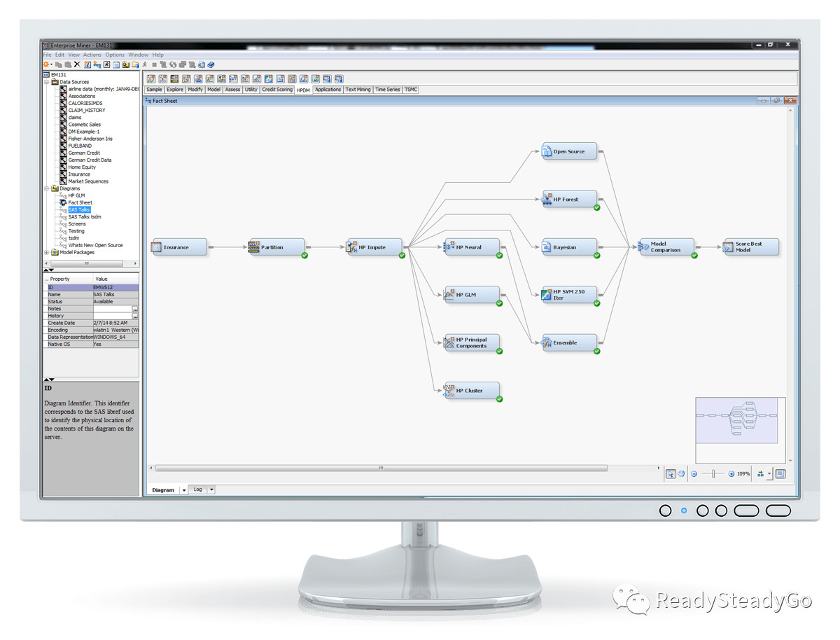840x640 pixels.
Task: Switch to the Explore tab
Action: 175,90
